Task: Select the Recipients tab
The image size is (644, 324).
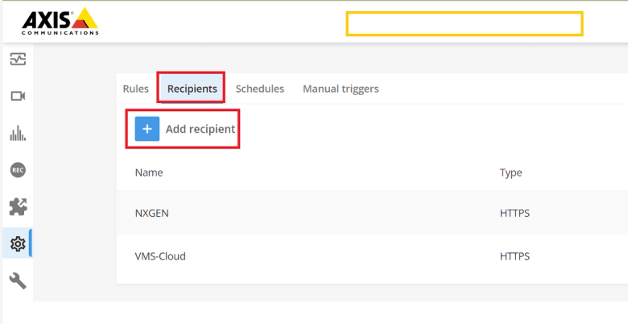Action: (192, 89)
